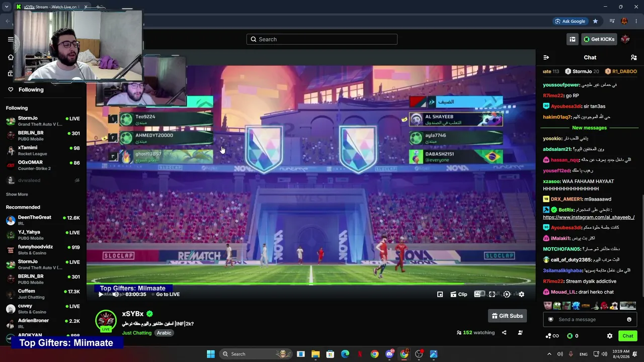This screenshot has height=362, width=644.
Task: Play or pause the stream
Action: click(100, 295)
